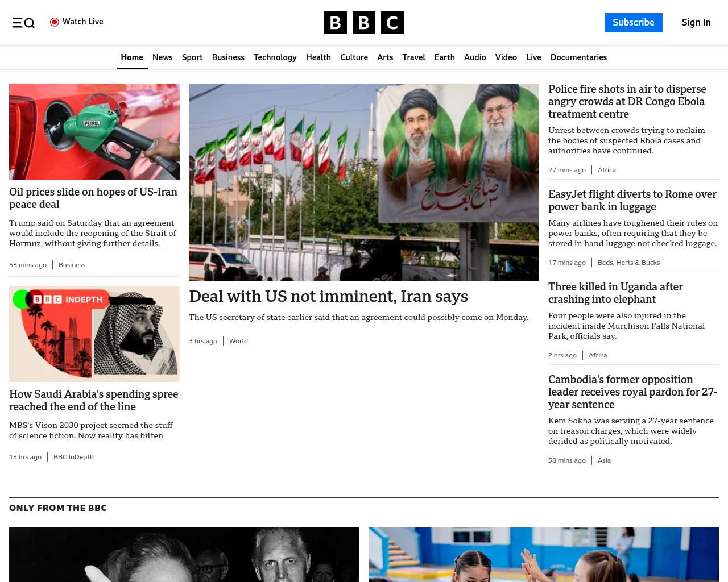Open the Audio section in navigation
The width and height of the screenshot is (728, 582).
475,57
